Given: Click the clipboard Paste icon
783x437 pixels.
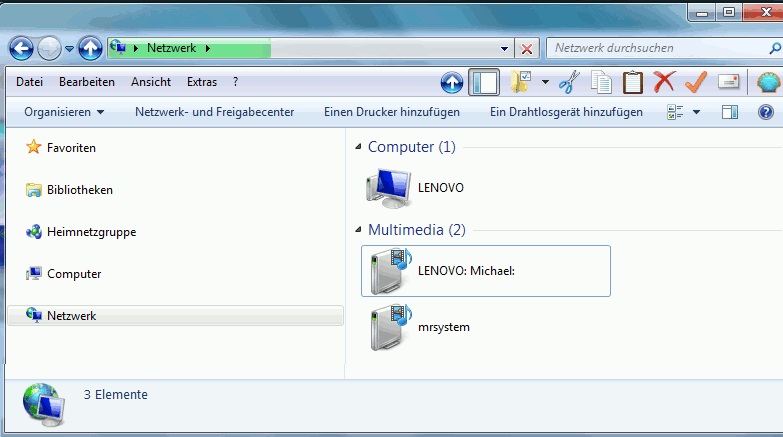Looking at the screenshot, I should coord(633,82).
